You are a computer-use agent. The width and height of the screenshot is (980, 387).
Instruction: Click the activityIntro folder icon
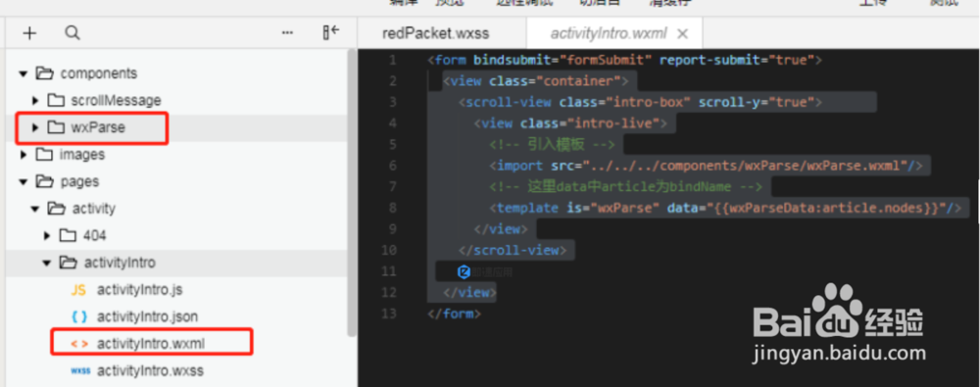pyautogui.click(x=69, y=263)
